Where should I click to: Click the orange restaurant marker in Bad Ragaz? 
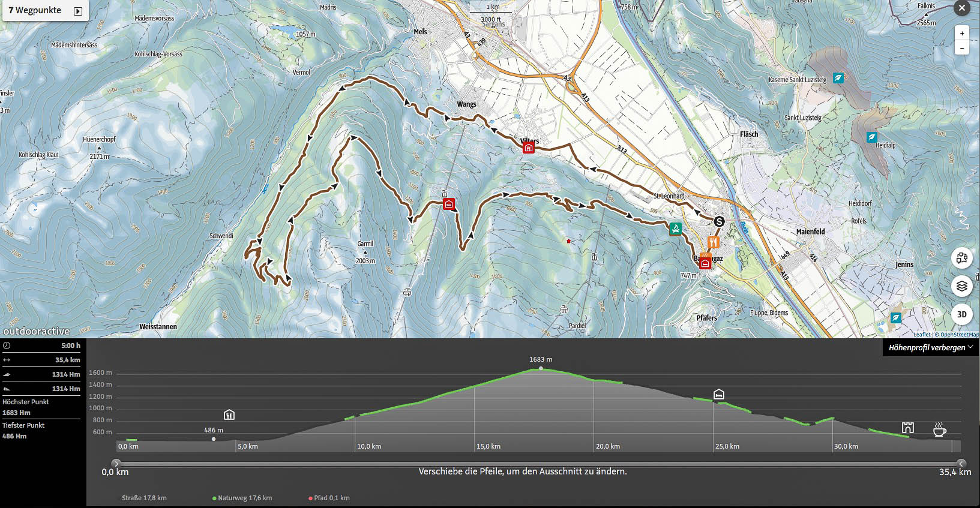[x=713, y=242]
